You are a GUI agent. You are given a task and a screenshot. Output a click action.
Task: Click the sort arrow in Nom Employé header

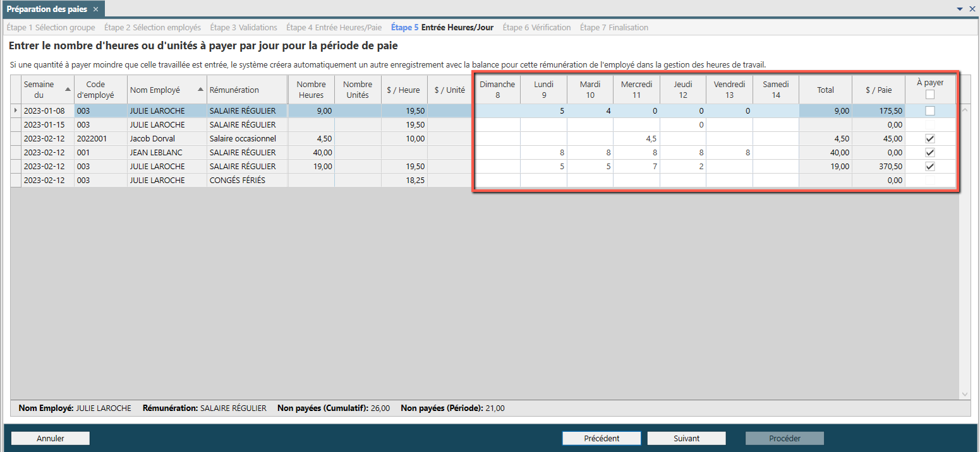pyautogui.click(x=202, y=90)
